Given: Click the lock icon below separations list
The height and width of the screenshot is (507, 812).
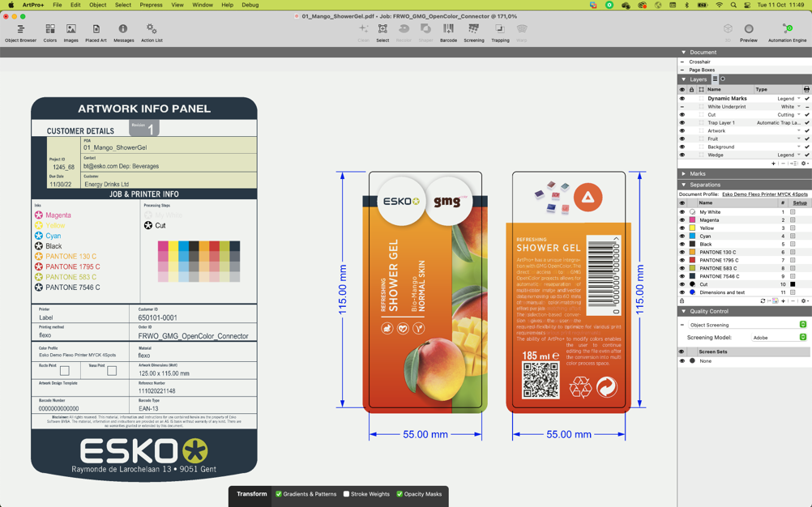Looking at the screenshot, I should click(682, 300).
